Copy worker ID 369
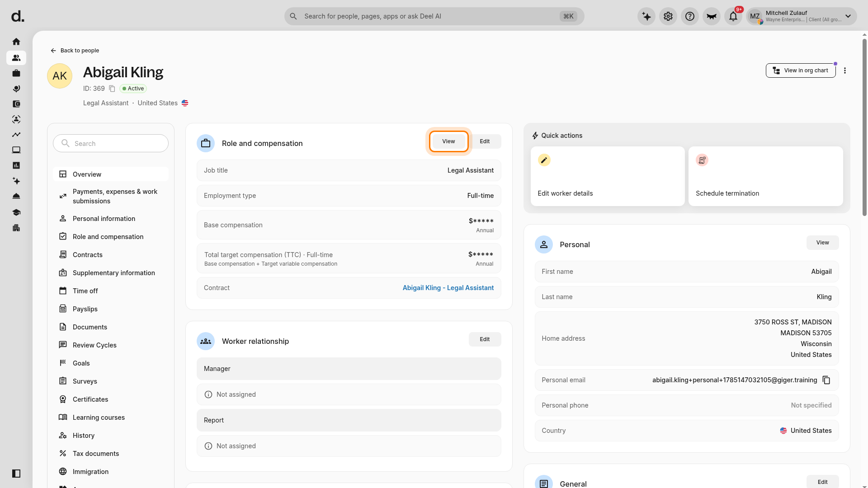The height and width of the screenshot is (488, 868). click(x=112, y=89)
